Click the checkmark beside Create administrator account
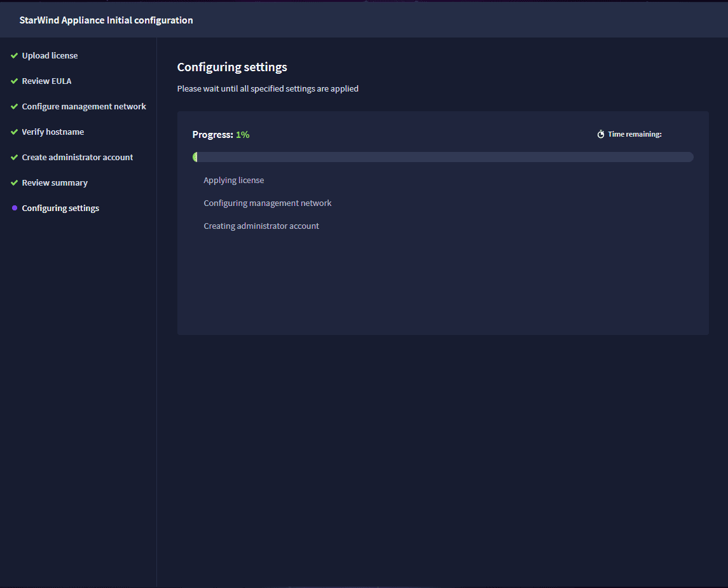 15,158
